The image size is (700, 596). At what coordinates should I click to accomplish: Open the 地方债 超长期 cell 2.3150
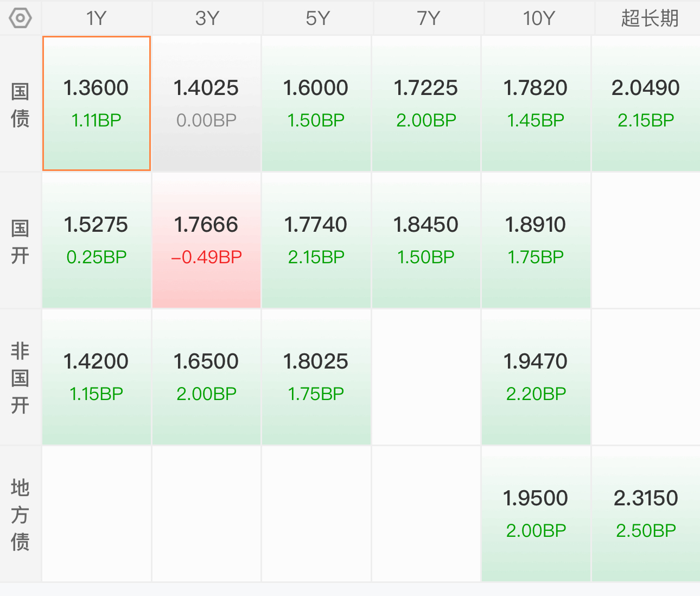coord(646,514)
